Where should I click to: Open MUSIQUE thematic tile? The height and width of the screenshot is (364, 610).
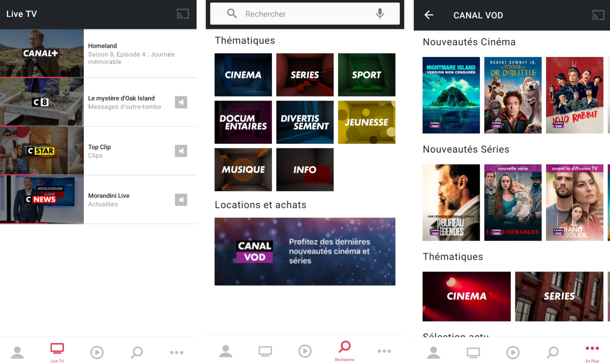click(x=243, y=170)
